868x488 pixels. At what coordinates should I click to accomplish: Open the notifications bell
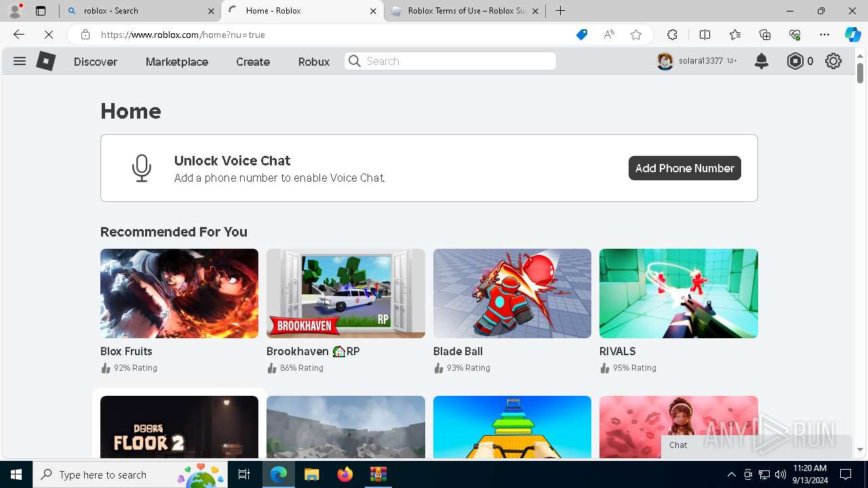click(x=762, y=61)
